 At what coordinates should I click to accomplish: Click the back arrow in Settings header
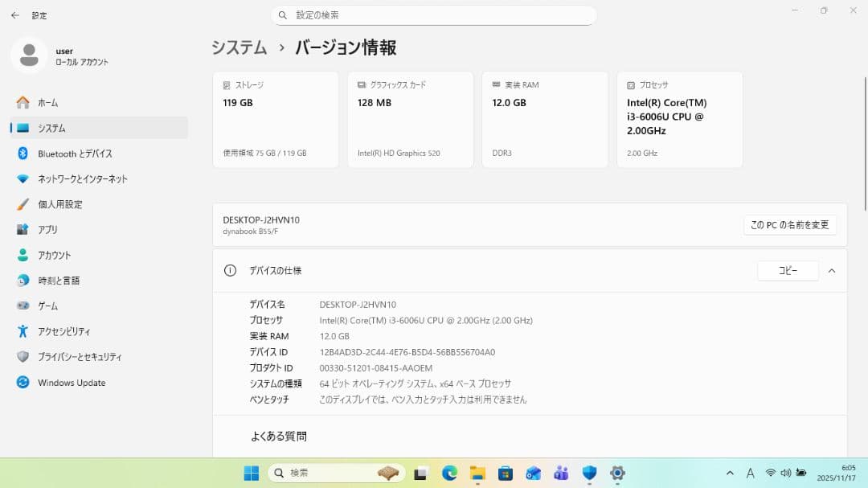coord(14,15)
